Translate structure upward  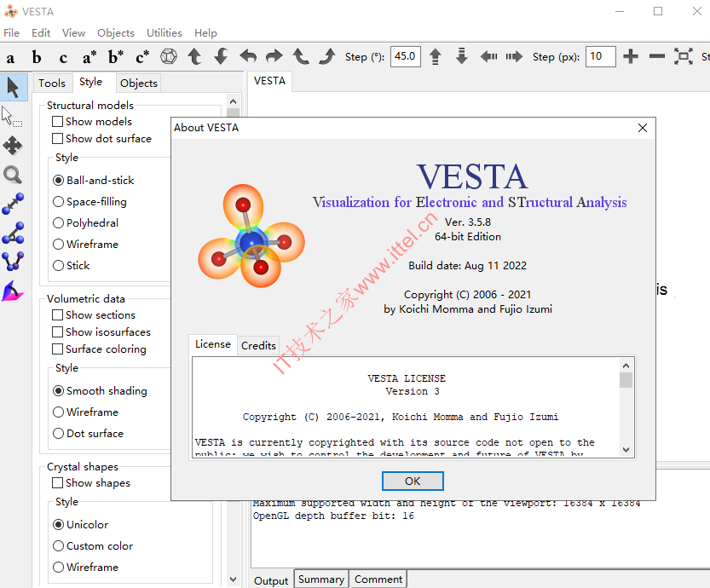(436, 57)
